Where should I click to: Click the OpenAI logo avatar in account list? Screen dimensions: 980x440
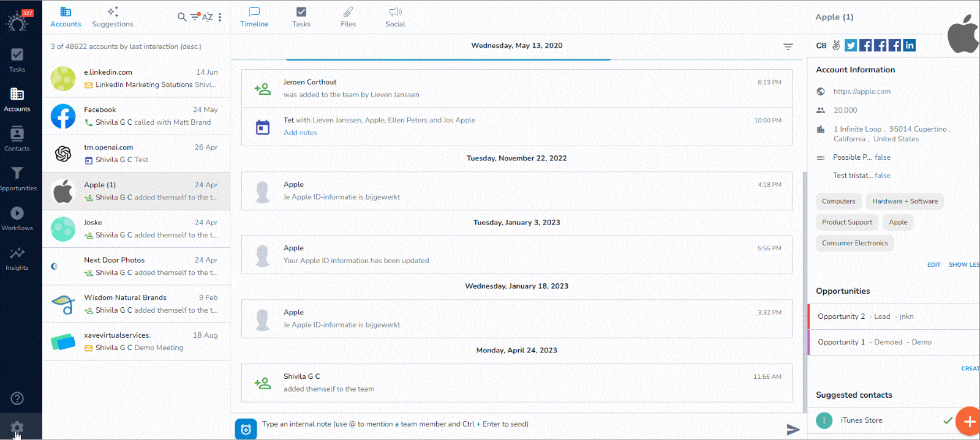pos(63,154)
